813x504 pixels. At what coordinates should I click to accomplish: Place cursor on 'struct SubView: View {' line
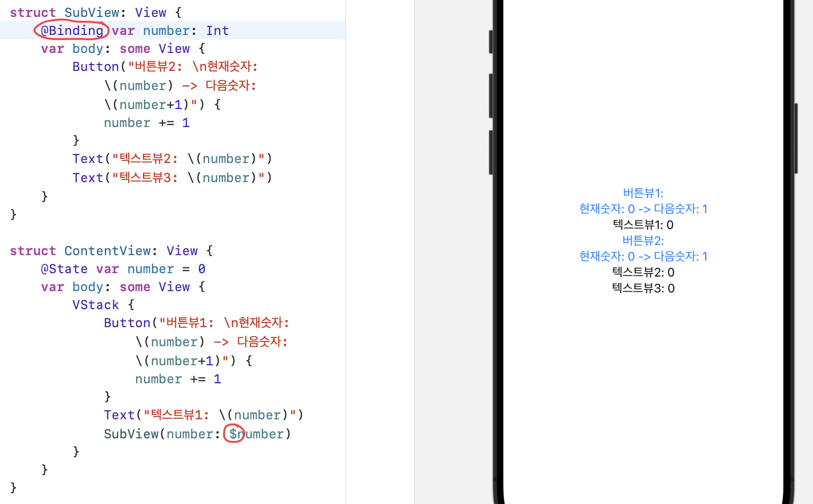(96, 13)
